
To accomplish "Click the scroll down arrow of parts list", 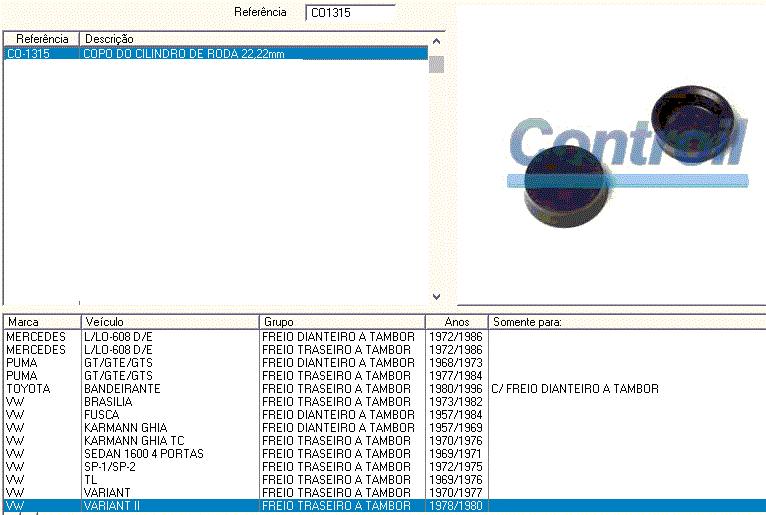I will 436,297.
